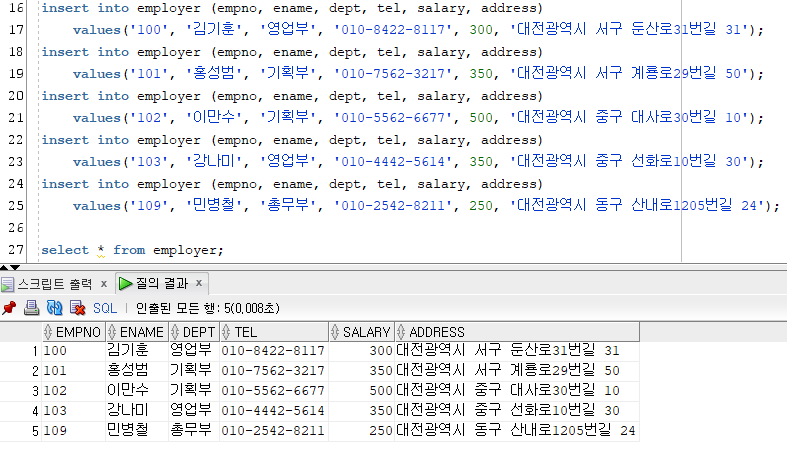The height and width of the screenshot is (453, 787).
Task: Click the SALARY cell 500
Action: point(361,391)
